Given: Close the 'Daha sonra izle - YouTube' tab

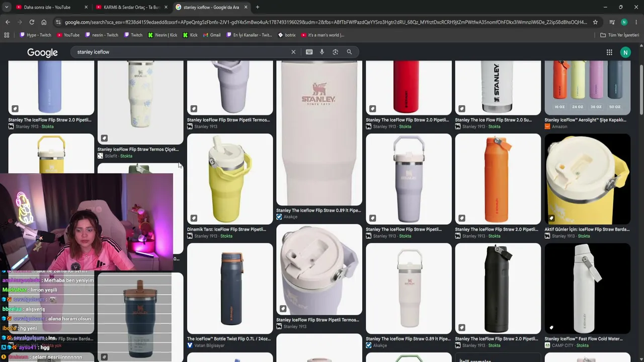Looking at the screenshot, I should [86, 7].
